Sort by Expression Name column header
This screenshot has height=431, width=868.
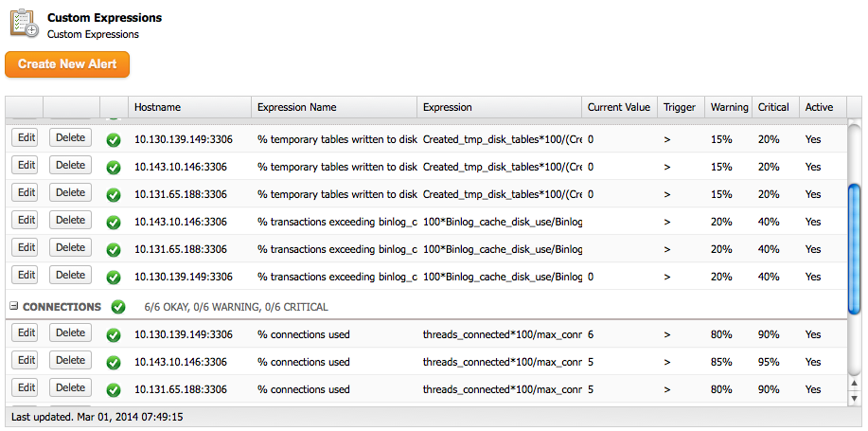tap(296, 107)
